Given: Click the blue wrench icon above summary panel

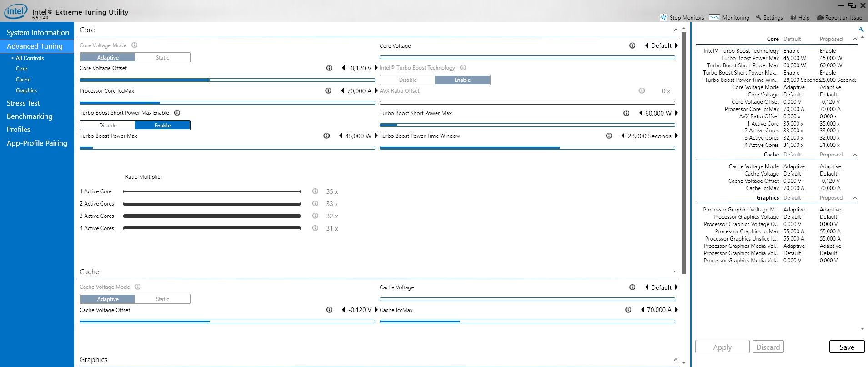Looking at the screenshot, I should pyautogui.click(x=861, y=30).
